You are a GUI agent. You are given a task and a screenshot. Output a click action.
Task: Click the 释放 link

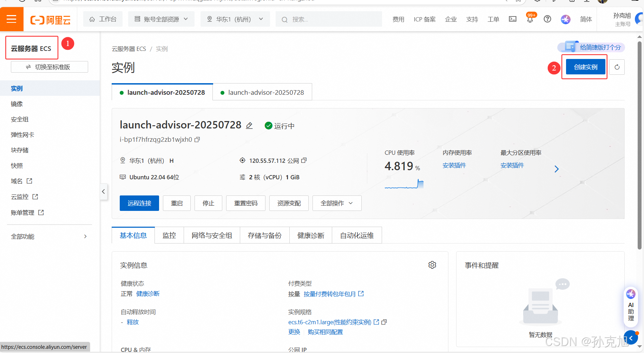click(133, 322)
